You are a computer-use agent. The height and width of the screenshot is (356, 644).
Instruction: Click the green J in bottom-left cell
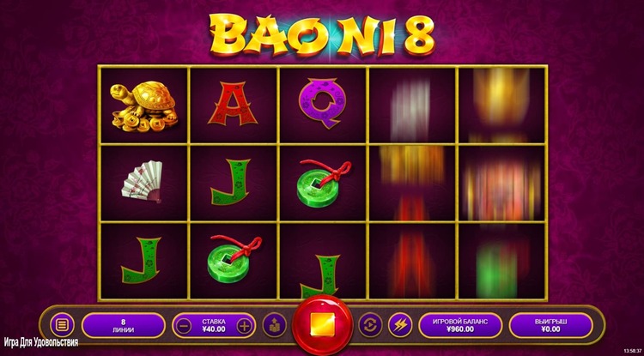pos(141,260)
